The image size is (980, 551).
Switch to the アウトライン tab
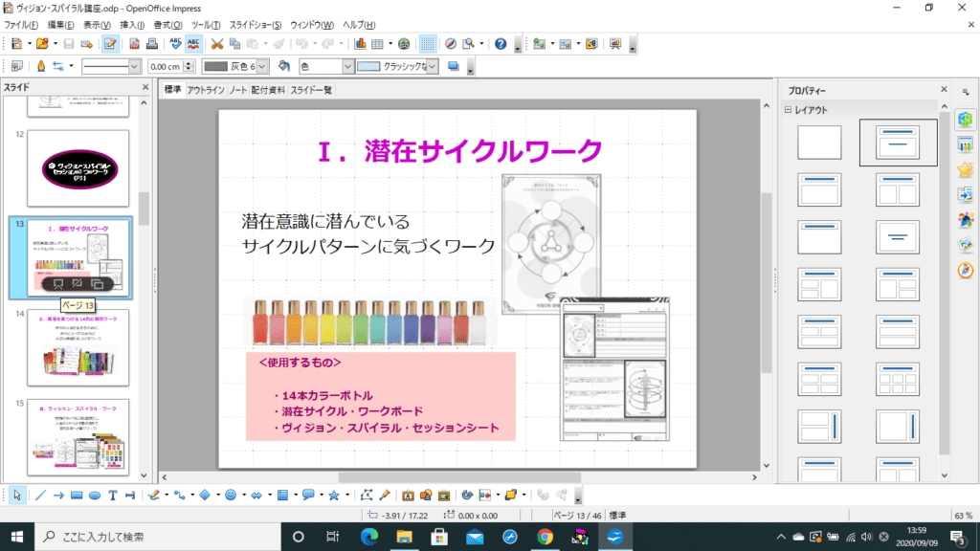click(x=205, y=90)
